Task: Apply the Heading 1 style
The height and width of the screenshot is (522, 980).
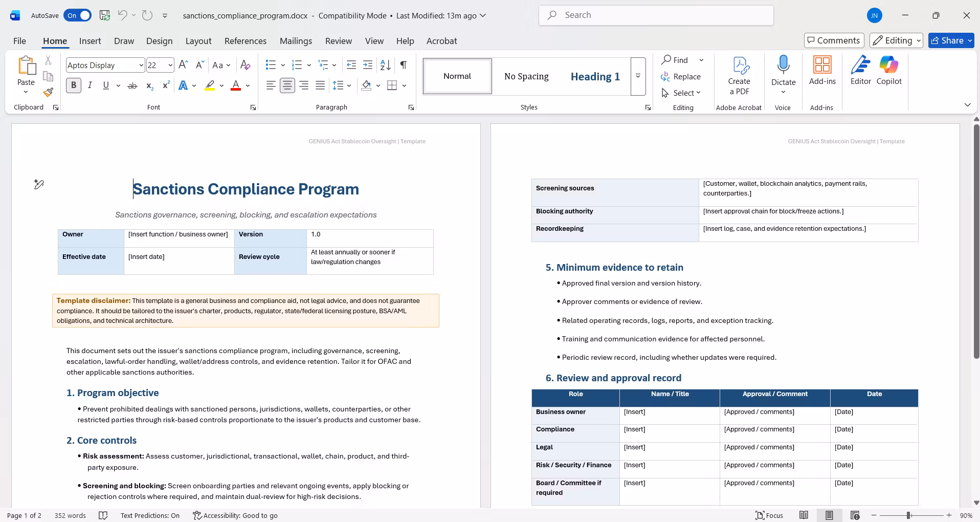Action: 595,76
